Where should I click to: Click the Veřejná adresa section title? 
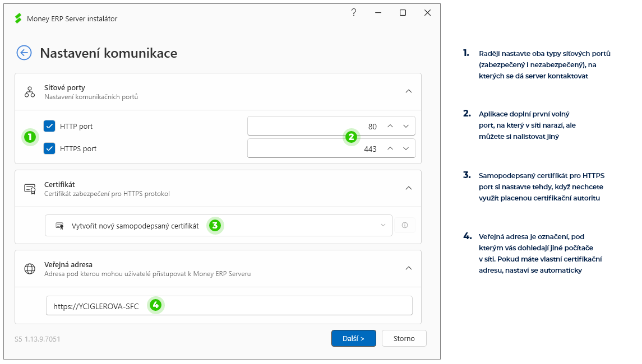click(68, 265)
